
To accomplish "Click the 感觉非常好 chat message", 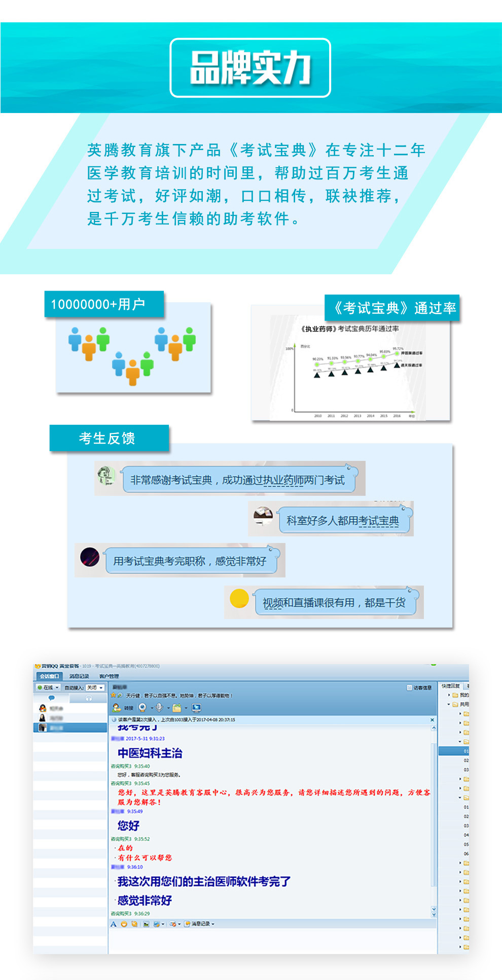I will (x=145, y=900).
